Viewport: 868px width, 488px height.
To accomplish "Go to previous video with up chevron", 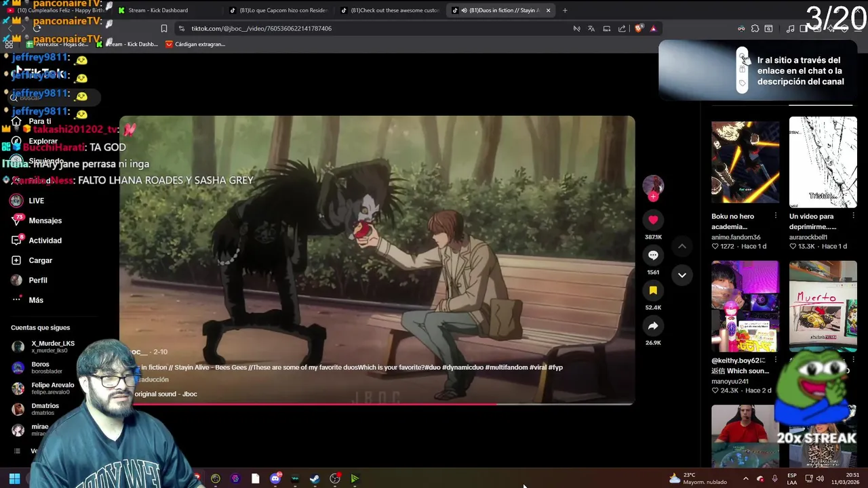I will 682,246.
